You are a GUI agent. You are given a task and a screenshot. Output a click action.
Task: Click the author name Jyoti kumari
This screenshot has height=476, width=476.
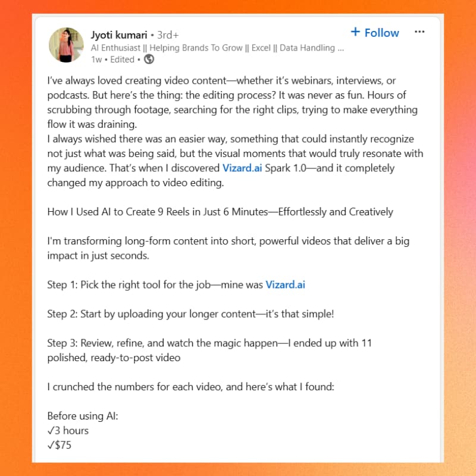(x=120, y=33)
